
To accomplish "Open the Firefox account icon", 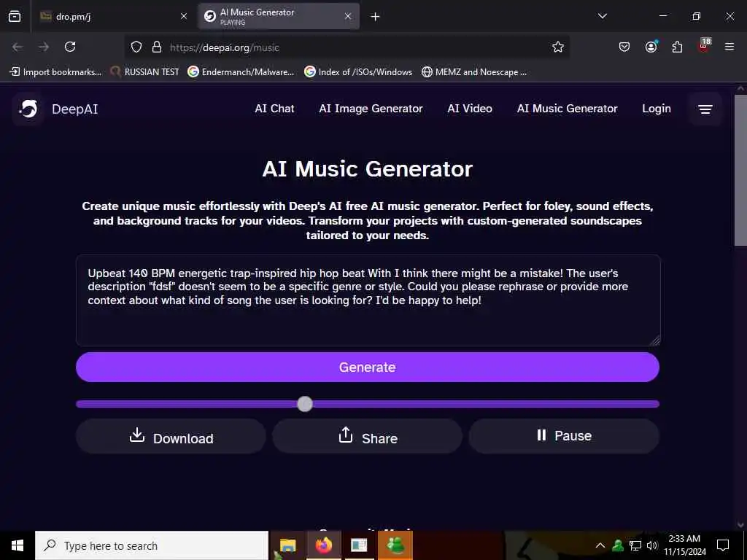I will pos(651,47).
